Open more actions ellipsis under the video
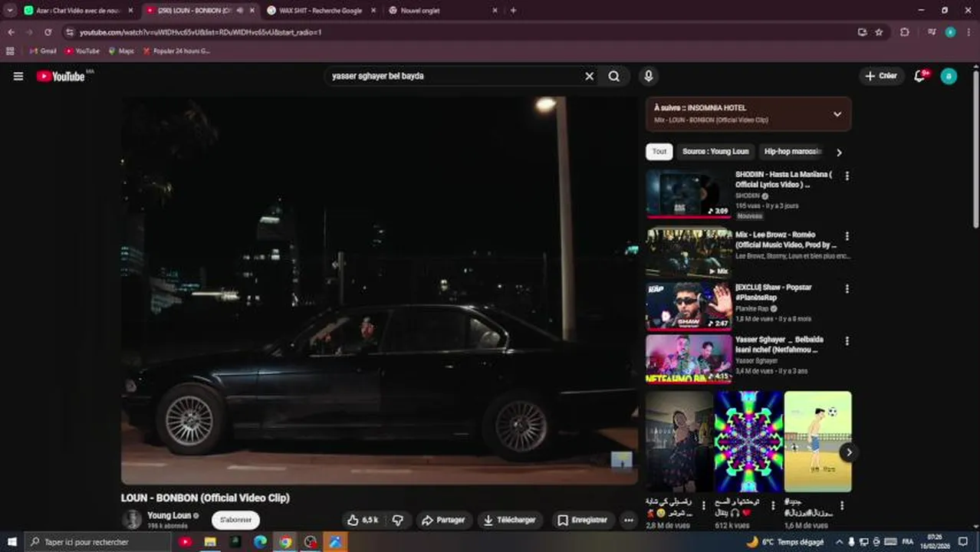This screenshot has width=980, height=552. pyautogui.click(x=629, y=520)
